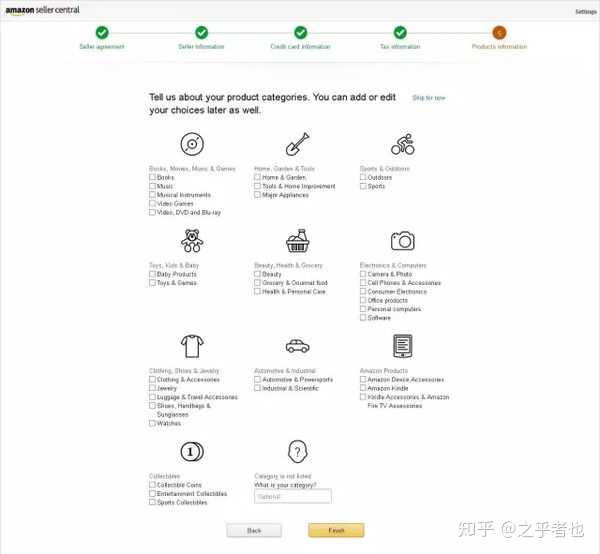This screenshot has height=554, width=600.
Task: Tick the Office products checkbox
Action: tap(363, 300)
